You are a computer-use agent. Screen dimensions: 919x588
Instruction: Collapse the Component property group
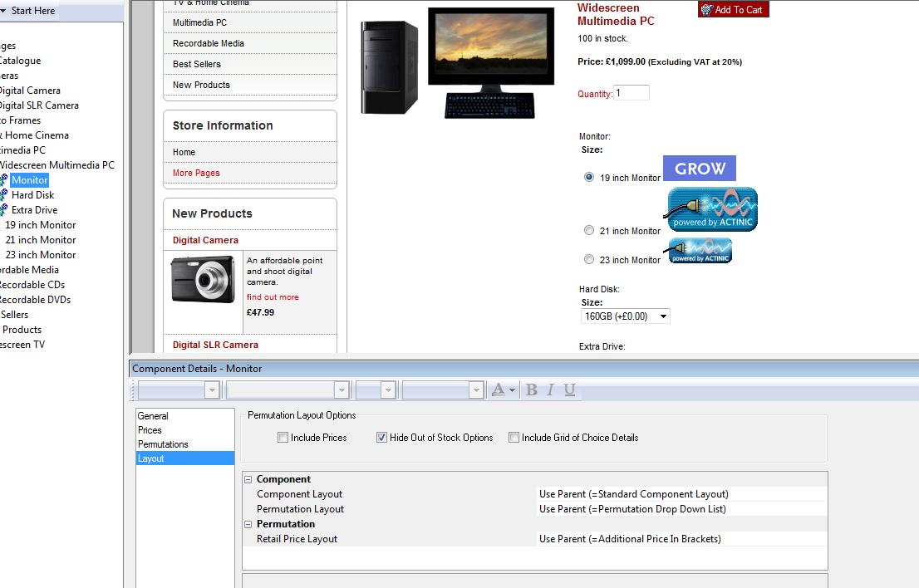pos(248,479)
